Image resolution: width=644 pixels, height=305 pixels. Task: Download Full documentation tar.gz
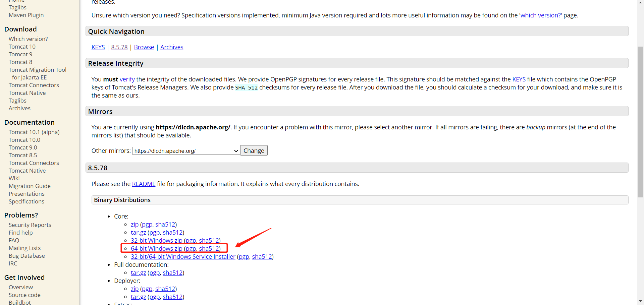point(138,273)
